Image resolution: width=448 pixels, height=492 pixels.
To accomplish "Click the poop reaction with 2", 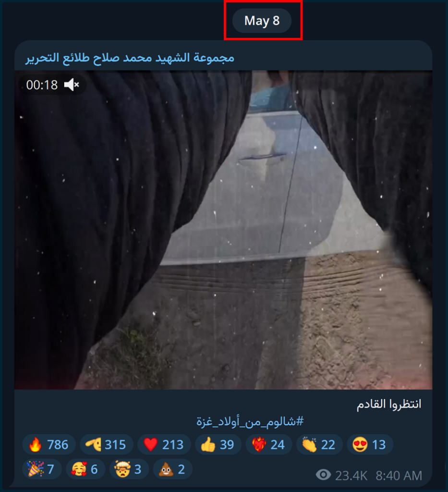I will 172,469.
